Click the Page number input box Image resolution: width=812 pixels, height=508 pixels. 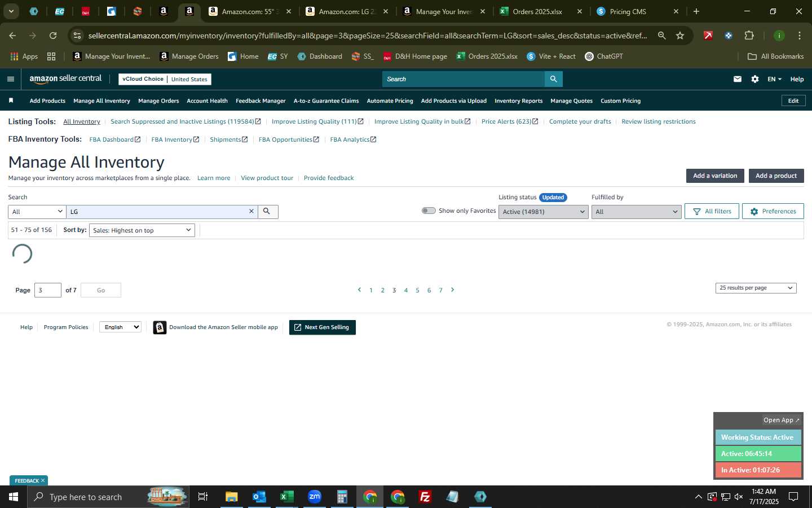click(x=48, y=290)
